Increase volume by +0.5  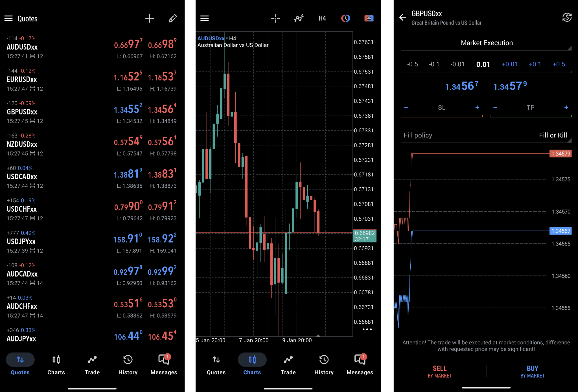click(x=559, y=64)
